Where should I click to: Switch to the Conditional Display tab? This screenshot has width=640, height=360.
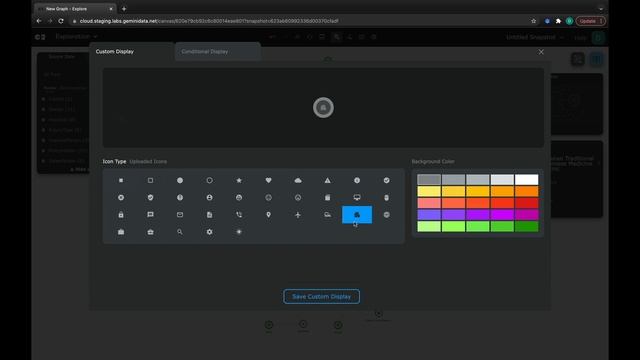[x=218, y=51]
